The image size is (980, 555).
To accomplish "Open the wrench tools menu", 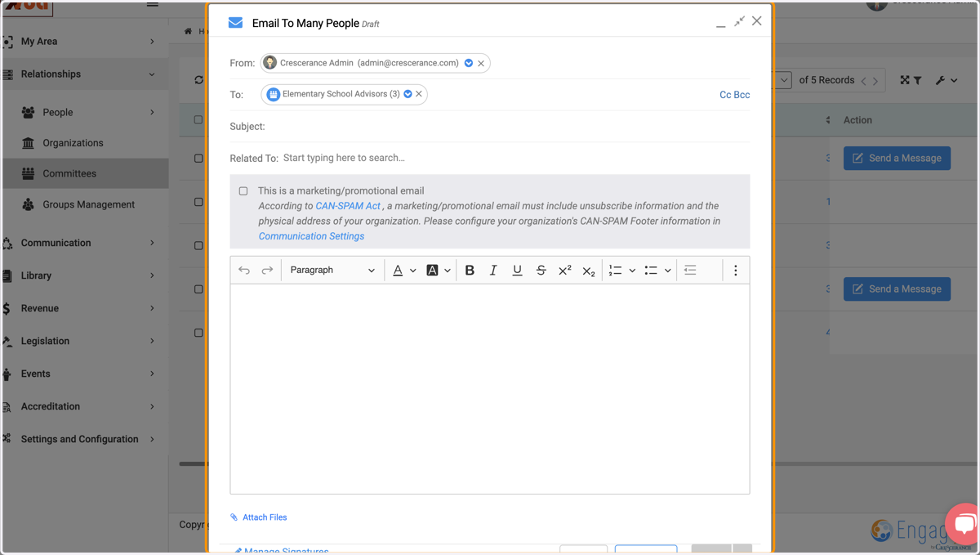I will 946,80.
